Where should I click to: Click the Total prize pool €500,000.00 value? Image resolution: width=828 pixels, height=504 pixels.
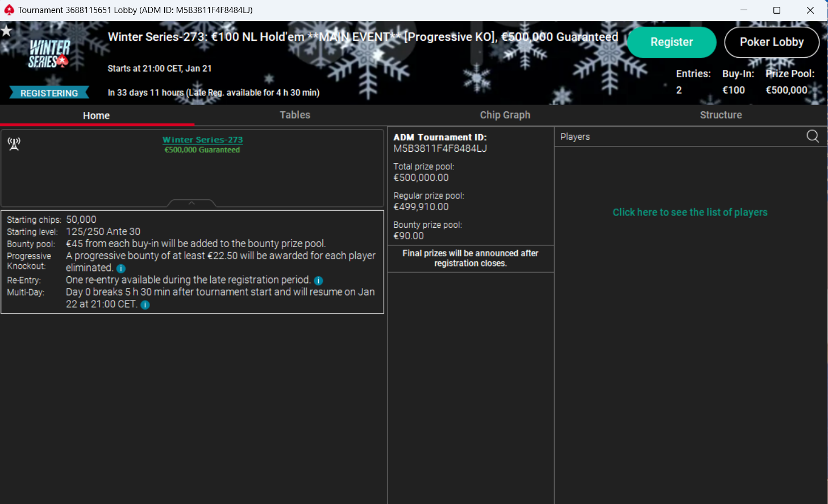coord(421,178)
